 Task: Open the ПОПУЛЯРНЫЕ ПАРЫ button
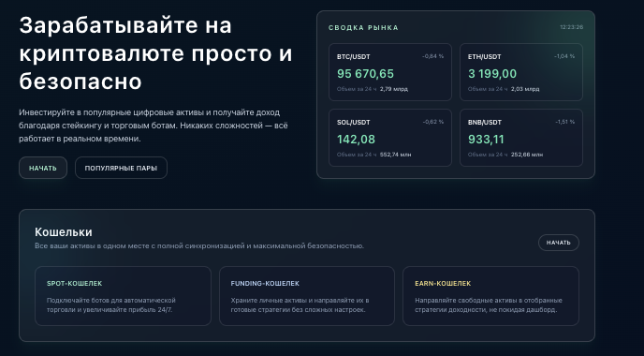pos(121,168)
